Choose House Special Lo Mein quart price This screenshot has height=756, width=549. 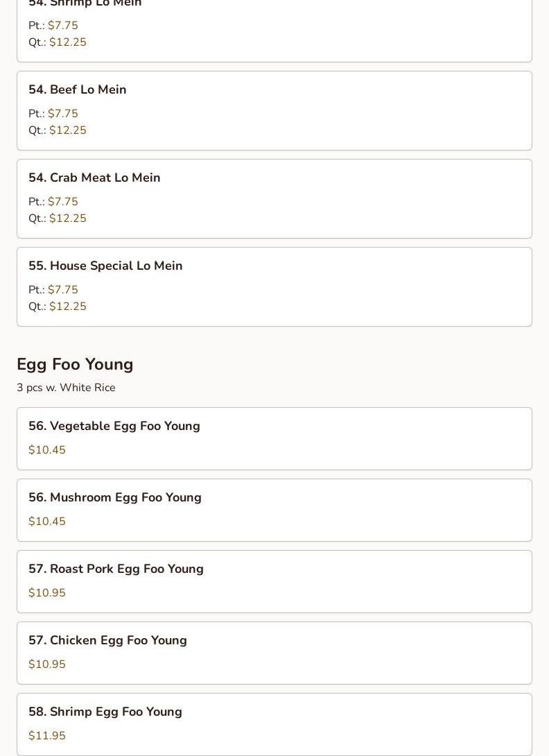67,307
